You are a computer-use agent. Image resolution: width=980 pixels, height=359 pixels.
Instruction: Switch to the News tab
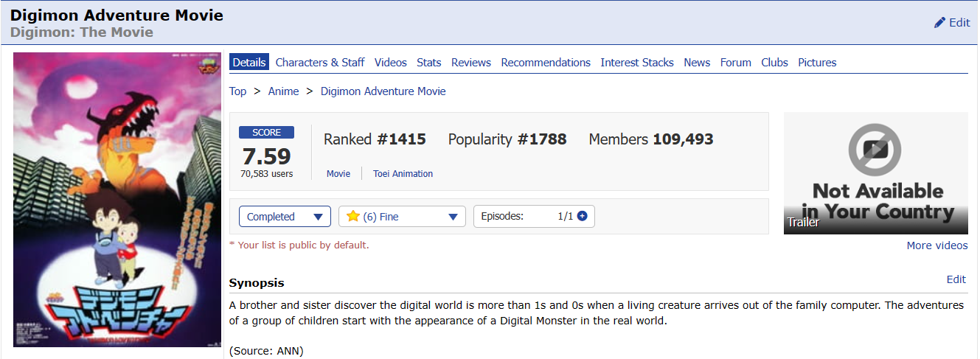(697, 63)
